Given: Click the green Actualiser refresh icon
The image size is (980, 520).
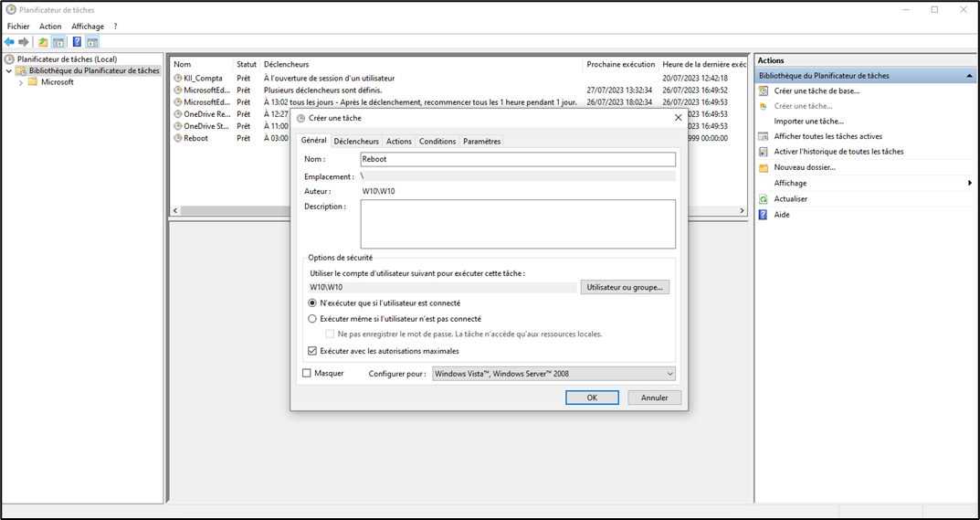Looking at the screenshot, I should 764,199.
